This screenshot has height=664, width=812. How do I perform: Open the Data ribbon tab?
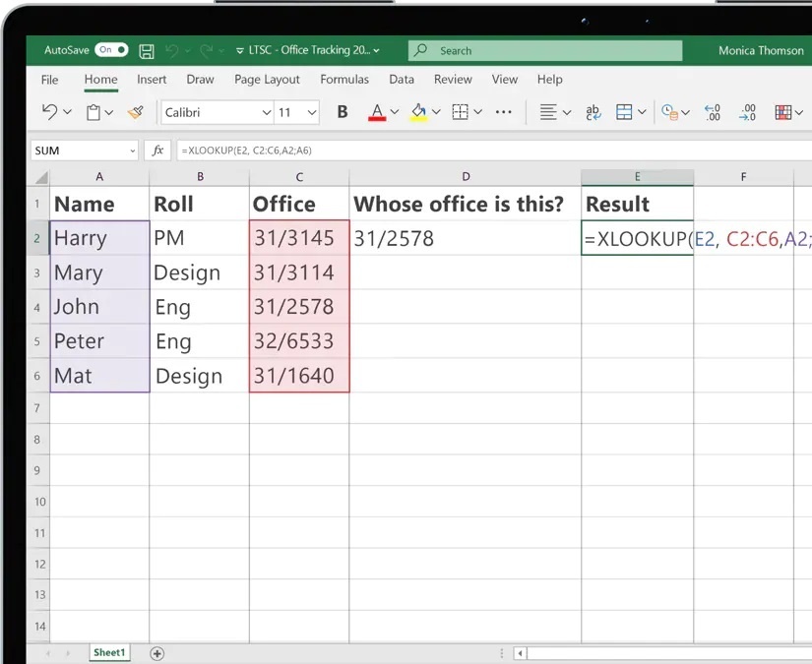coord(402,79)
